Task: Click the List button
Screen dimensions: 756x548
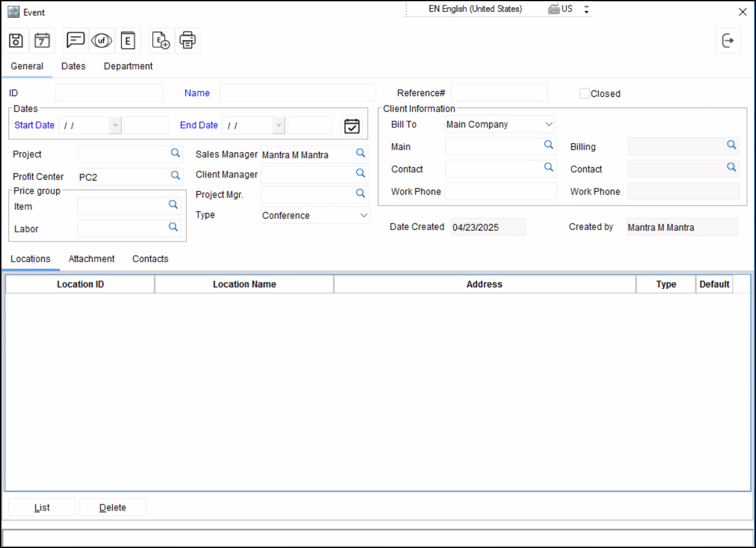Action: [x=42, y=507]
